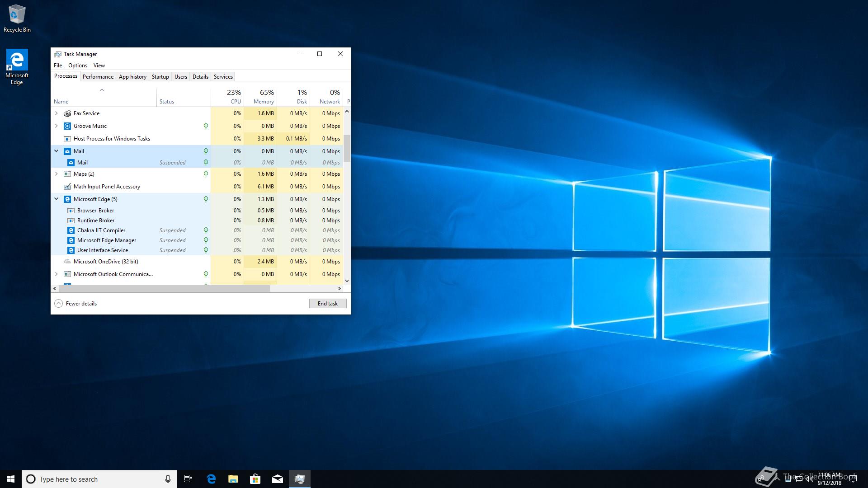Image resolution: width=868 pixels, height=488 pixels.
Task: Click the Microsoft OneDrive cloud icon
Action: pos(67,262)
